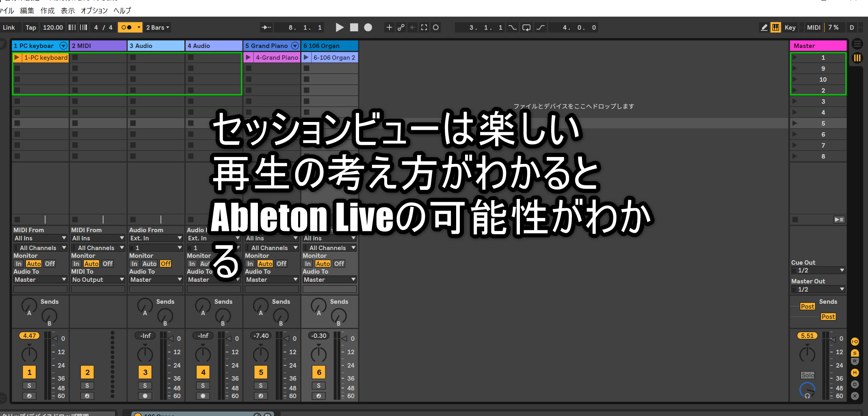Expand the Cue Out 1/2 dropdown
868x416 pixels.
[818, 270]
